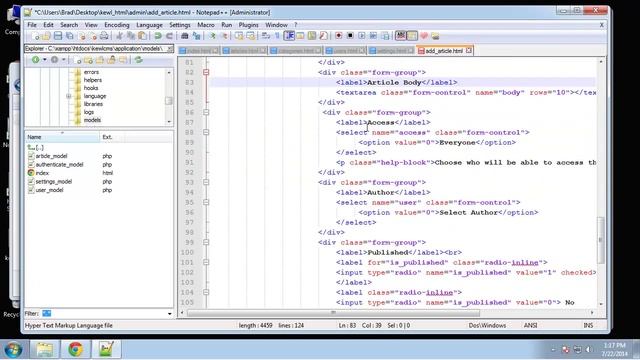Open the Search menu
Image resolution: width=640 pixels, height=360 pixels.
point(69,25)
